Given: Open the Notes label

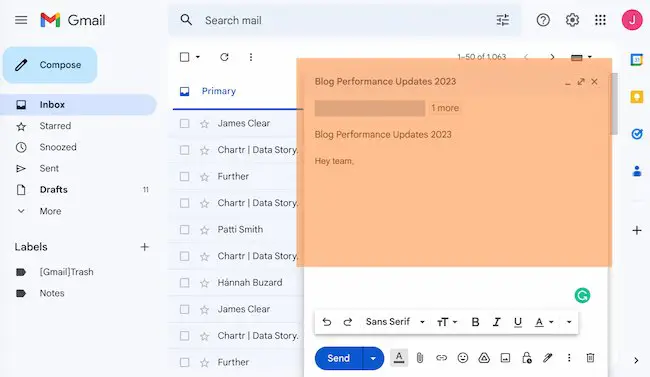Looking at the screenshot, I should point(52,293).
